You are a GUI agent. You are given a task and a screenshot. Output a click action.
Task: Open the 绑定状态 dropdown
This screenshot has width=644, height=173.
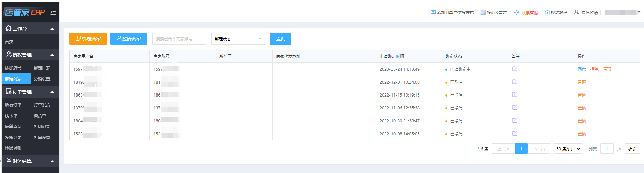238,39
